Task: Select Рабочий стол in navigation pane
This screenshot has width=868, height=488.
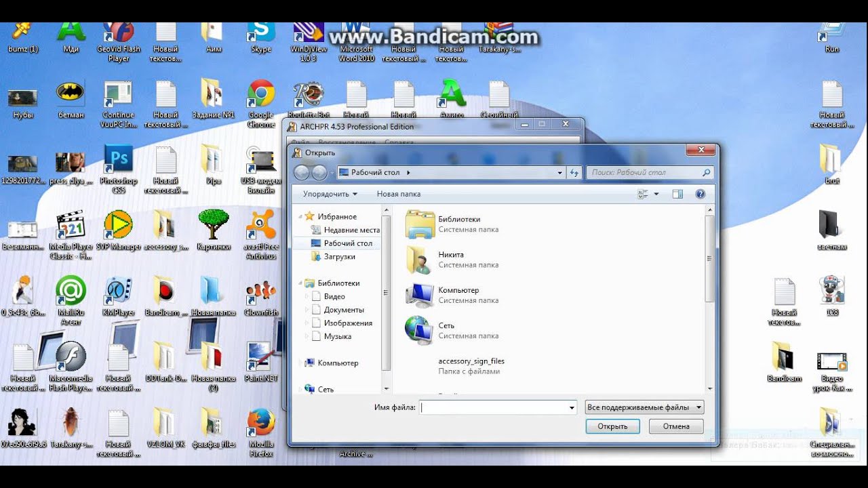Action: pos(341,243)
